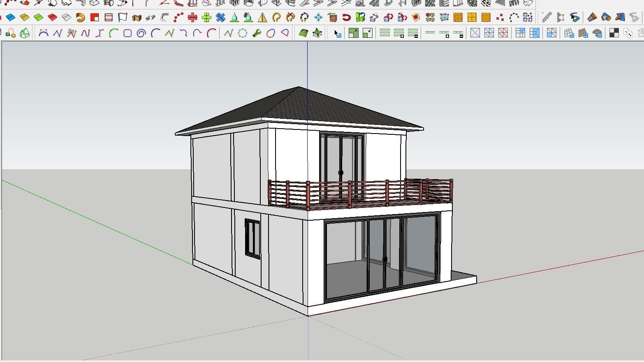644x362 pixels.
Task: Select the blue Bezier arc with handles tool
Action: [43, 33]
